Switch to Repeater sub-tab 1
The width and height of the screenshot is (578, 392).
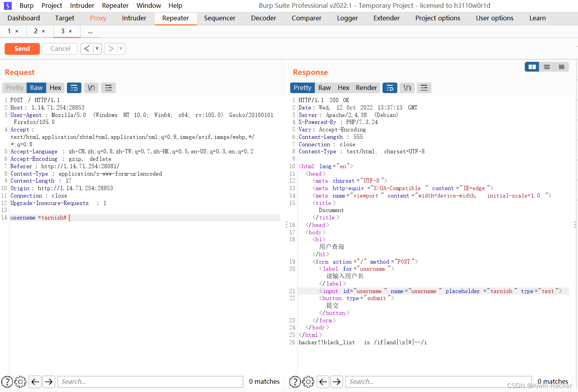point(9,31)
